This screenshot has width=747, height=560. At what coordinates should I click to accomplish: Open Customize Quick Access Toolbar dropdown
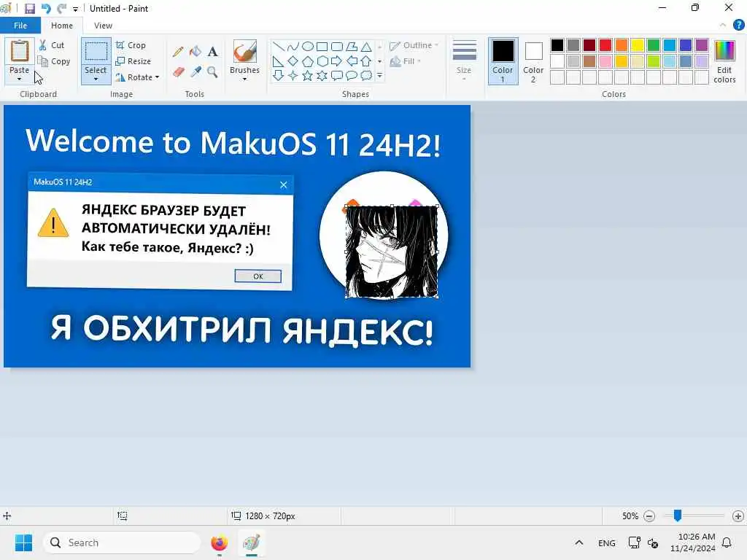point(75,9)
